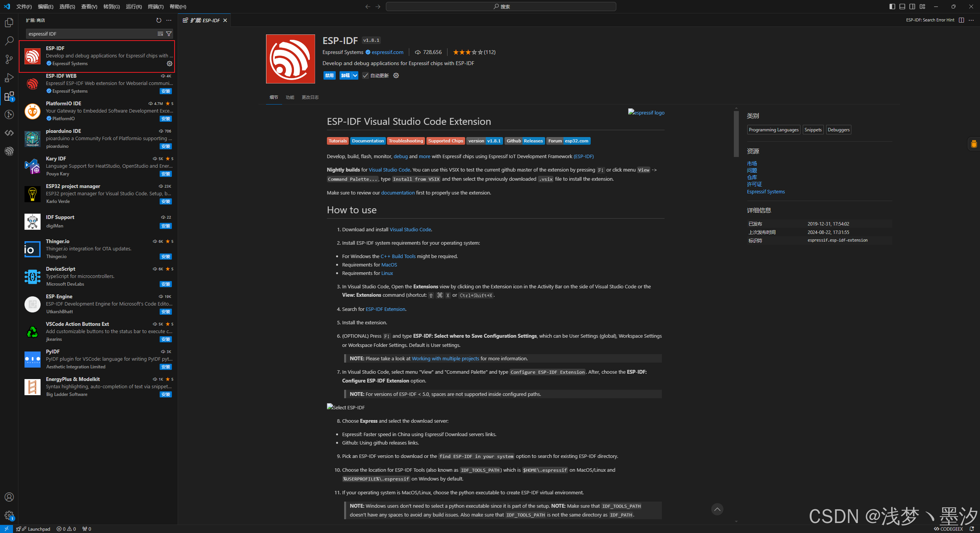The height and width of the screenshot is (533, 980).
Task: Open the ESP-IDF extension sidebar icon
Action: click(9, 151)
